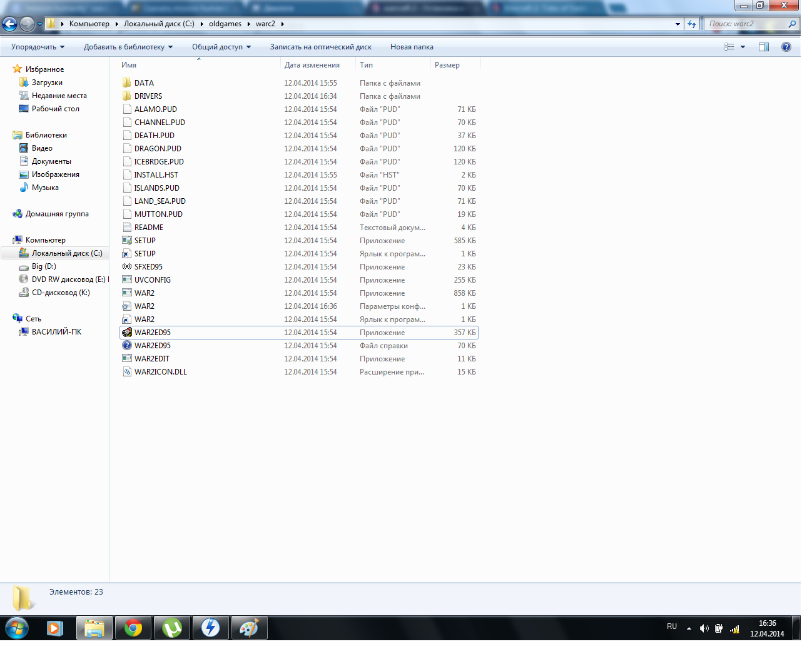
Task: Click the Новая папка button
Action: coord(412,47)
